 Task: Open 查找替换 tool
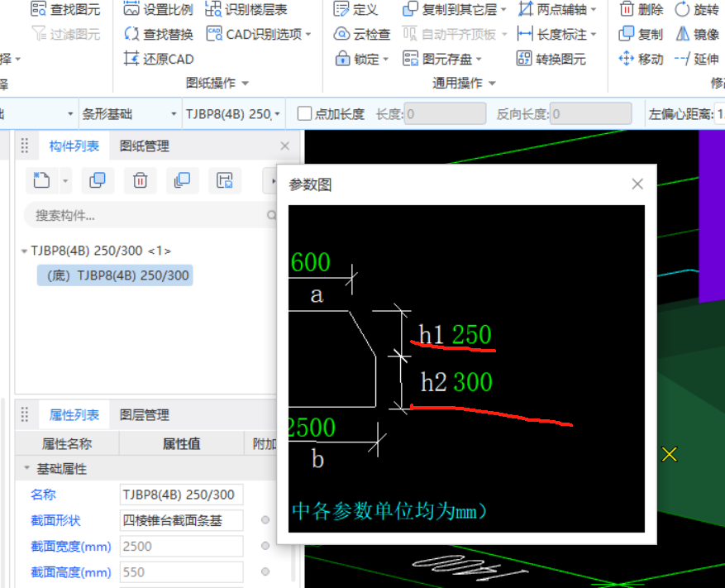click(x=158, y=34)
